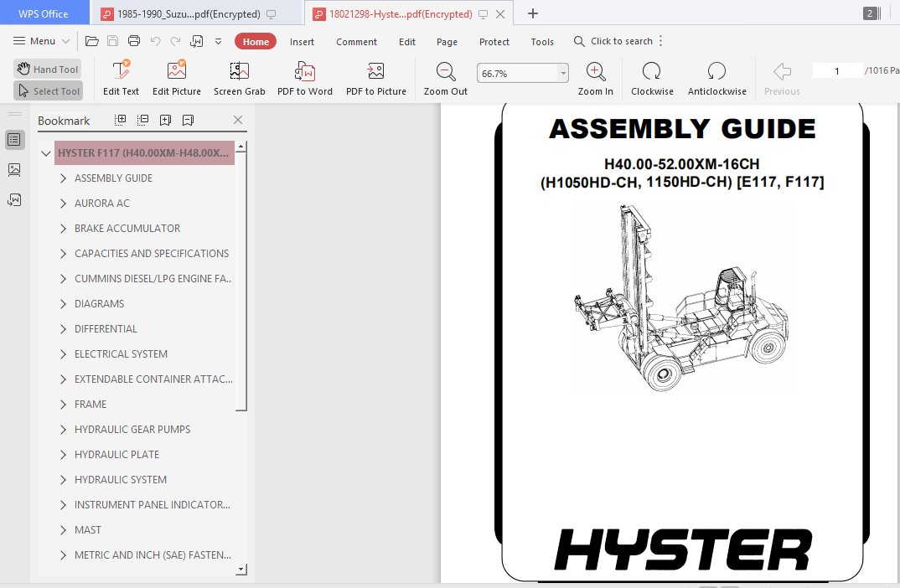The height and width of the screenshot is (588, 900).
Task: Switch to the Comment ribbon tab
Action: 356,42
